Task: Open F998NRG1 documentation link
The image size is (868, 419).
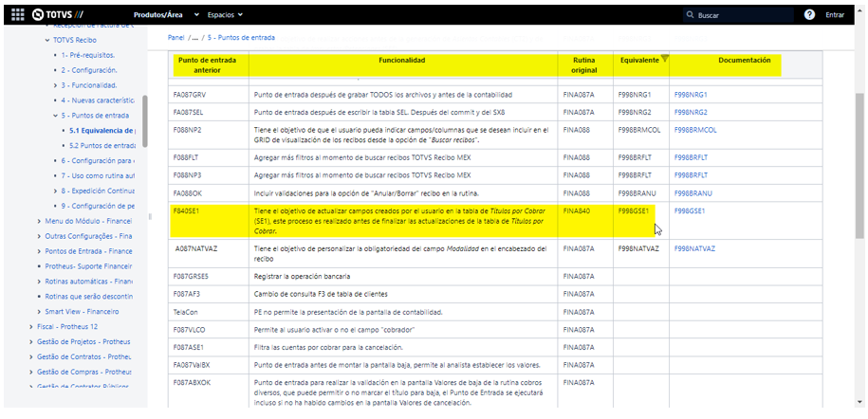Action: point(691,95)
